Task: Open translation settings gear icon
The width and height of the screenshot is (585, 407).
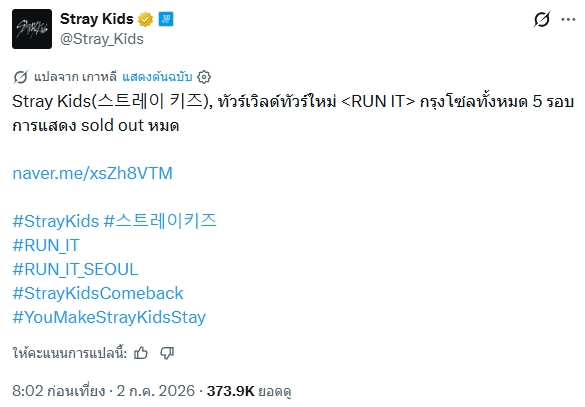Action: pyautogui.click(x=204, y=77)
